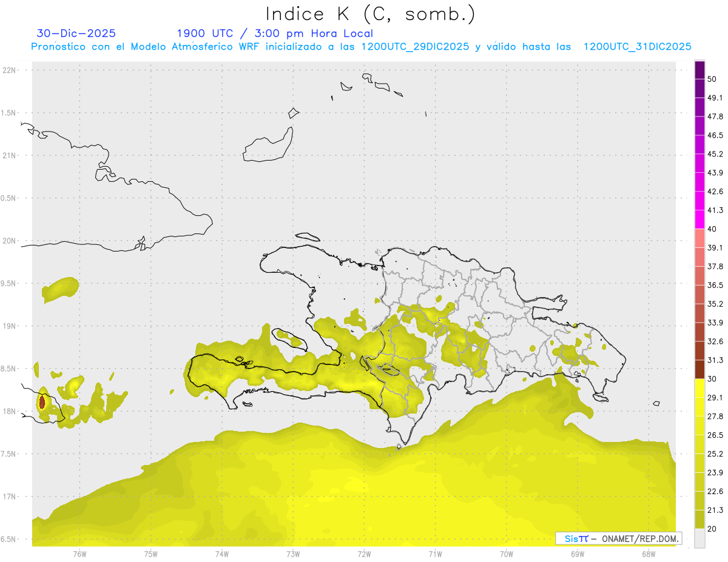
Task: Click the date label '30-Dic-2025'
Action: pos(76,33)
